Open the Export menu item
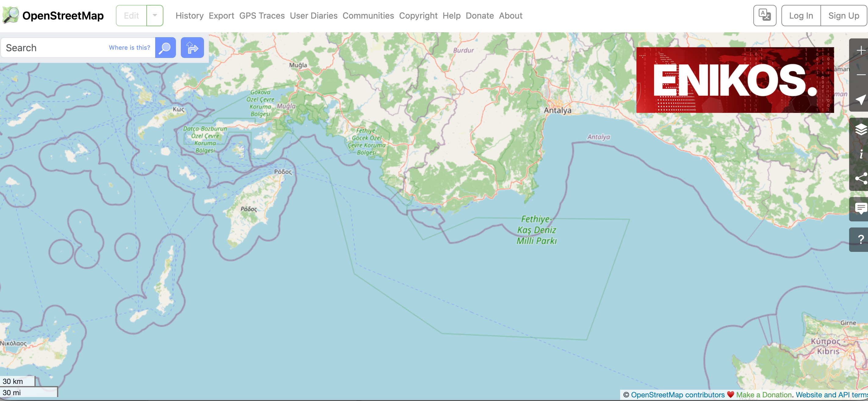The height and width of the screenshot is (401, 868). [x=221, y=16]
